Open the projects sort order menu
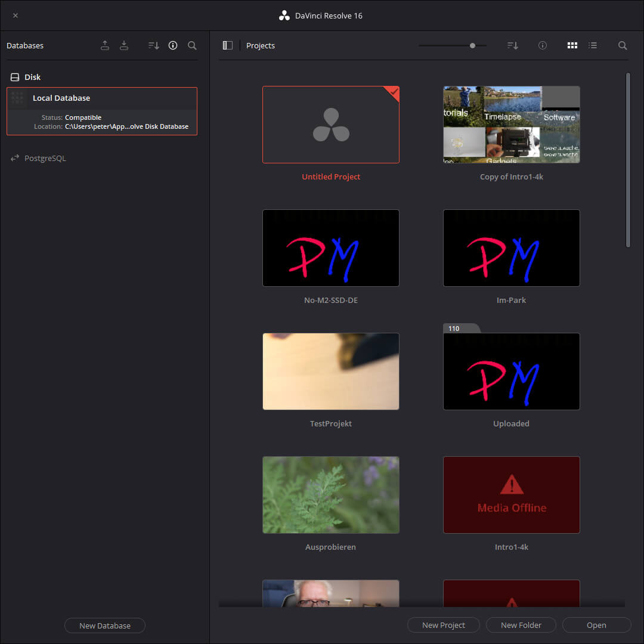Viewport: 644px width, 644px height. tap(513, 45)
